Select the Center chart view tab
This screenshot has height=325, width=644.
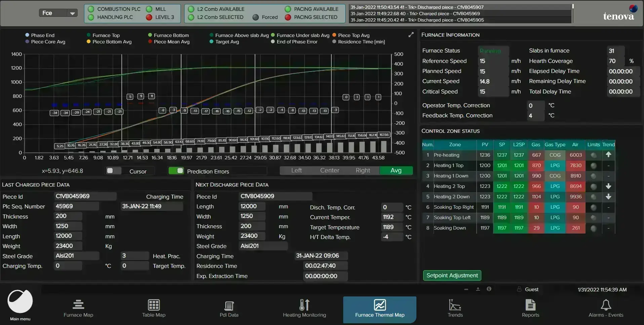(330, 170)
